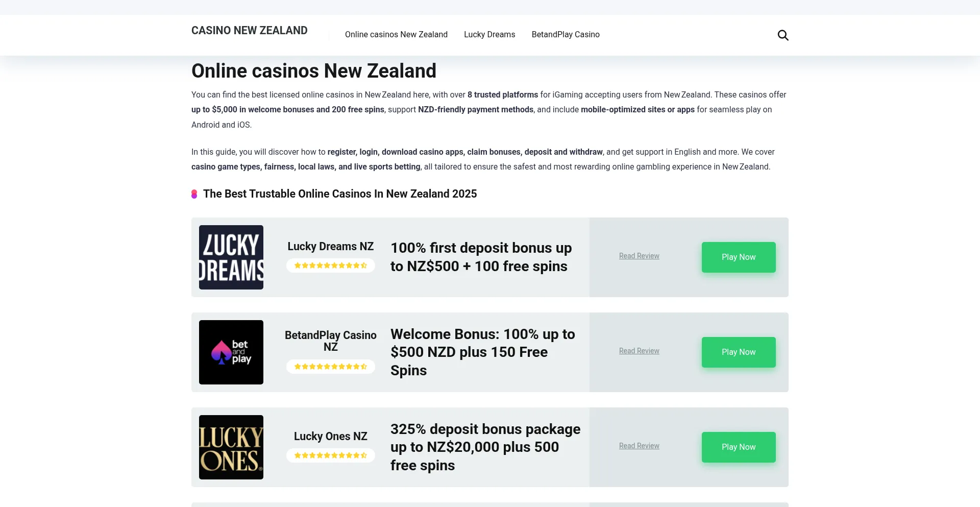The image size is (980, 507).
Task: Click the Lucky Dreams NZ casino name
Action: pos(331,247)
